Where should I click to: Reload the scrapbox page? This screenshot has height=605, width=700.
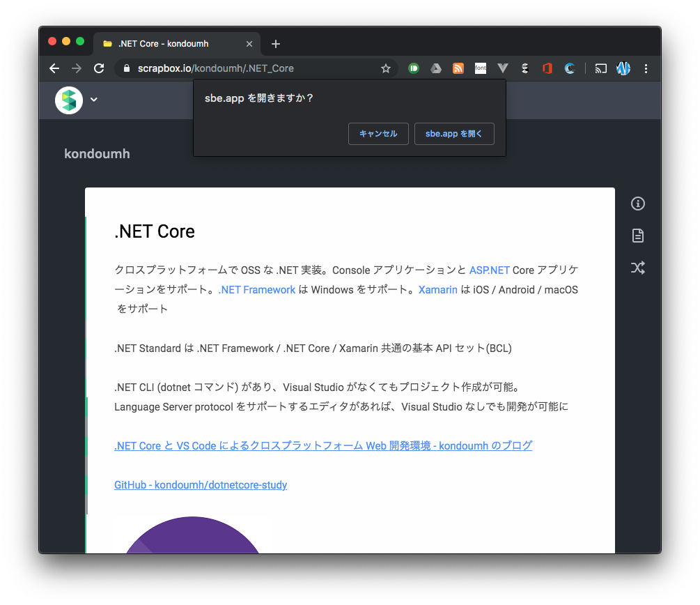[99, 68]
